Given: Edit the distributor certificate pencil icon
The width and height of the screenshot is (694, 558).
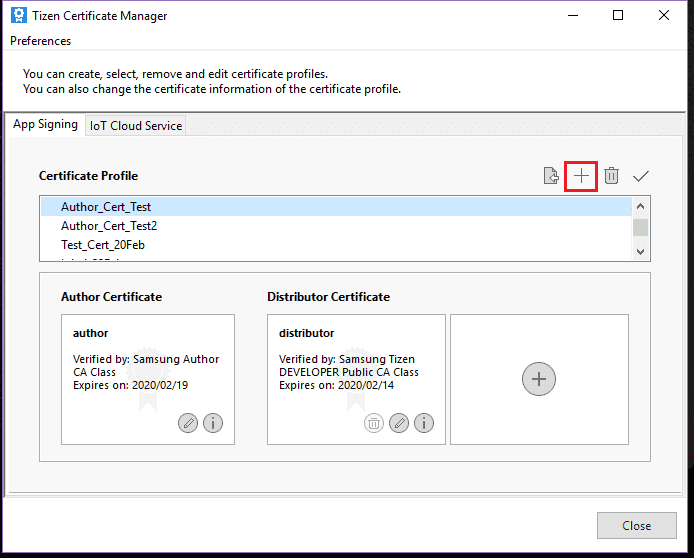Looking at the screenshot, I should point(399,423).
